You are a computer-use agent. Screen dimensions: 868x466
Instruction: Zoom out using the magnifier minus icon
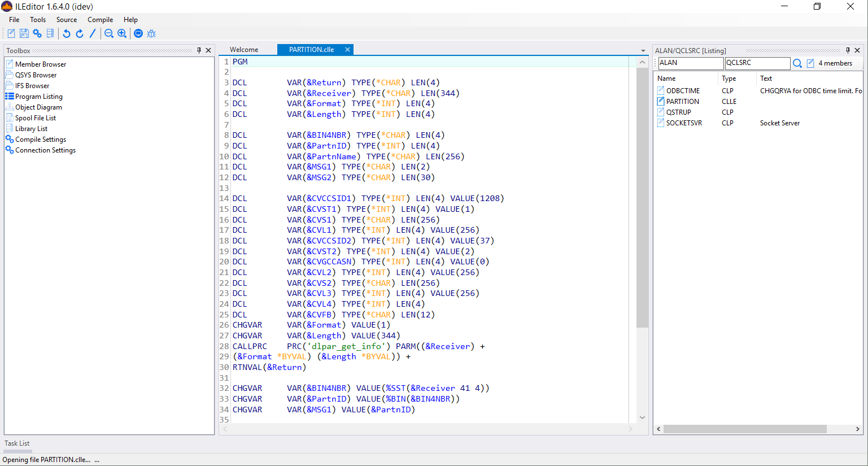[x=109, y=34]
